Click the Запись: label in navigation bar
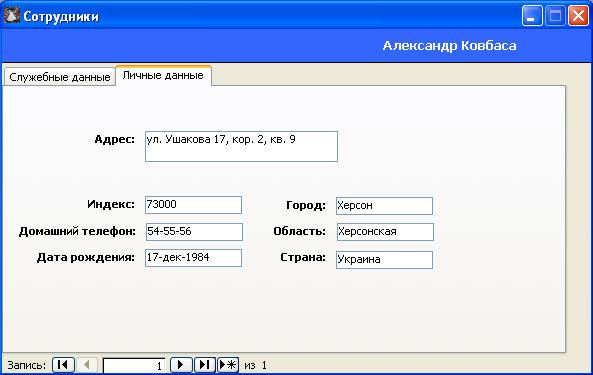The width and height of the screenshot is (593, 375). point(26,366)
